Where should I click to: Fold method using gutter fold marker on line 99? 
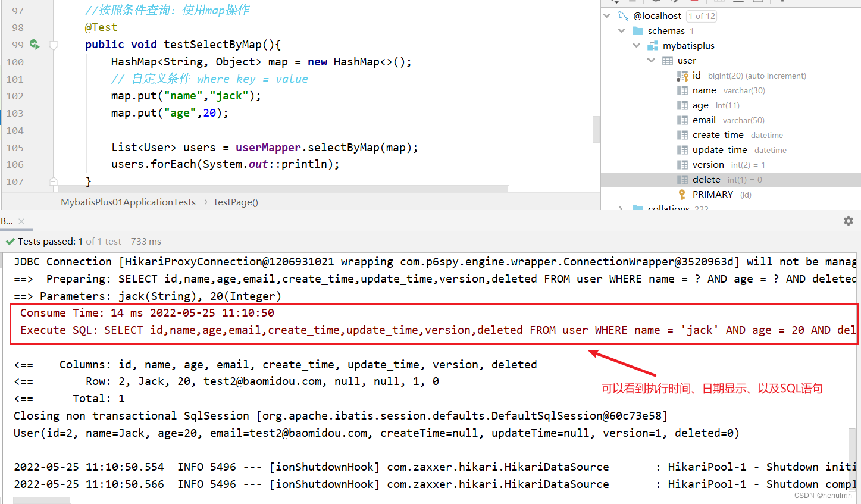pyautogui.click(x=54, y=45)
